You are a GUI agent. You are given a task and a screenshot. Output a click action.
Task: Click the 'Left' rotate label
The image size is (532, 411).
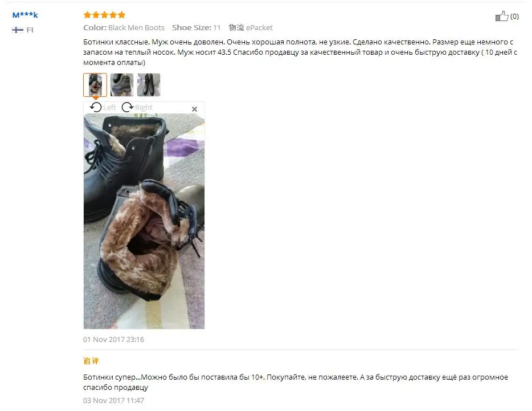coord(109,107)
